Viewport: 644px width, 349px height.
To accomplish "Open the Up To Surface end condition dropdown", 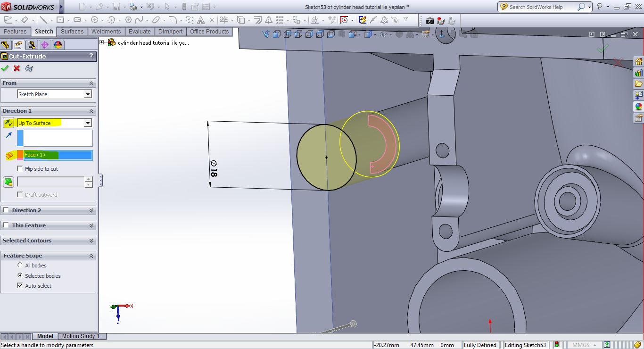I will pos(87,123).
